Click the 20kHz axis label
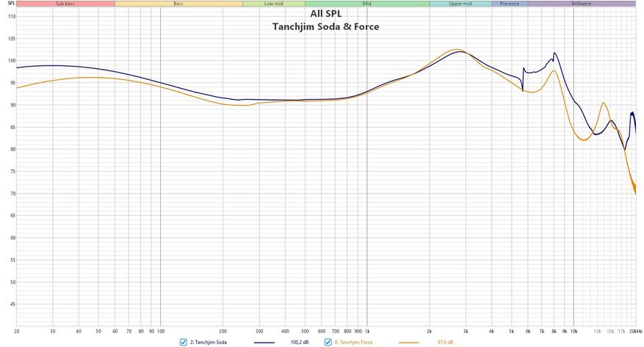 point(636,331)
